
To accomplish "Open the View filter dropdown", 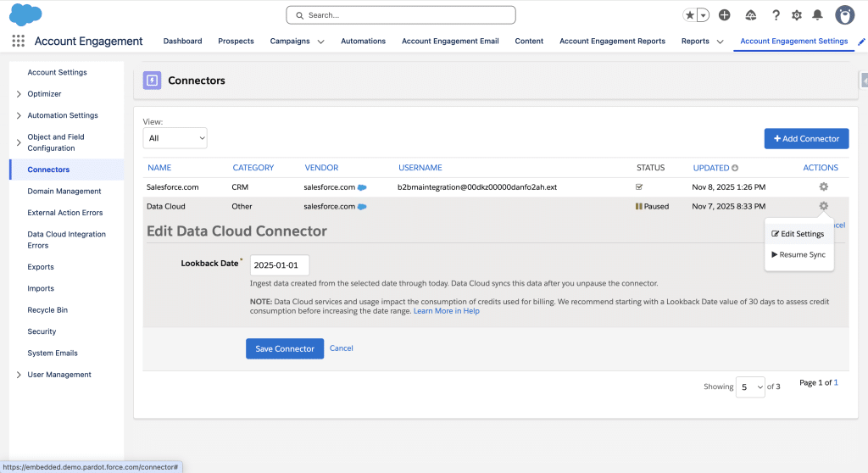I will coord(175,138).
